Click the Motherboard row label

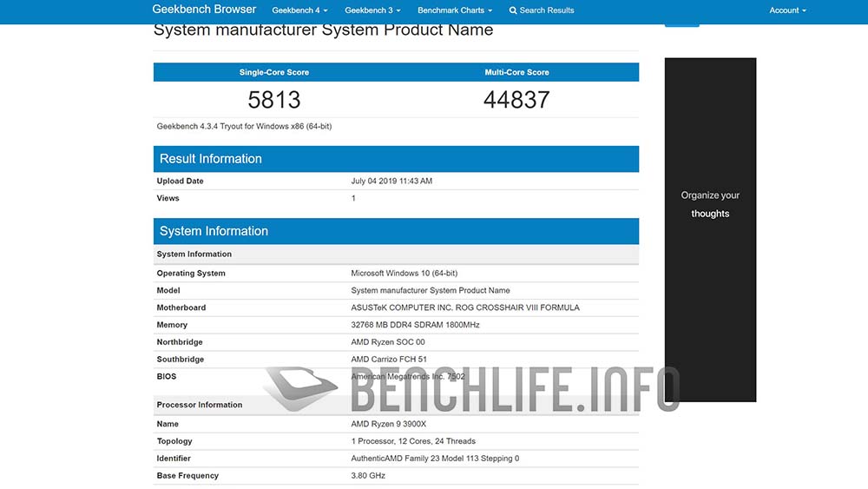(x=181, y=308)
